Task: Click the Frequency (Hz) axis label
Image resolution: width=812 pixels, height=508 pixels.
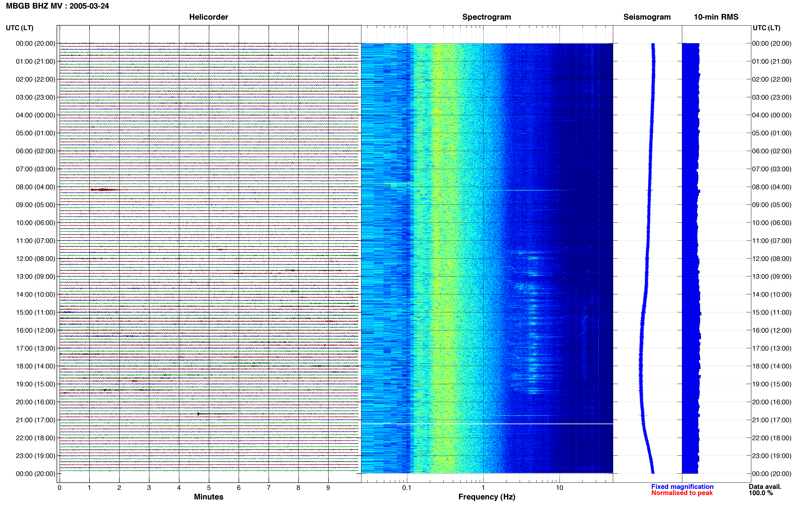Action: point(487,497)
